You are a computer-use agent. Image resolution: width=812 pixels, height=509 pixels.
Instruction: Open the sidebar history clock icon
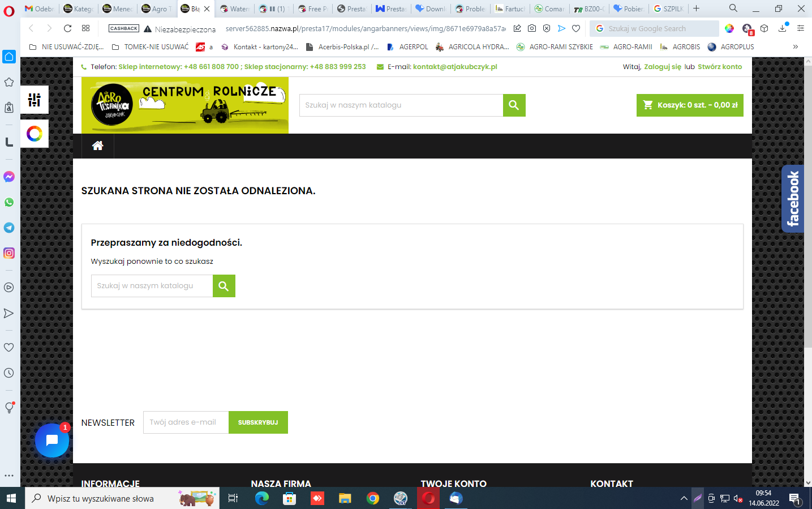point(9,373)
